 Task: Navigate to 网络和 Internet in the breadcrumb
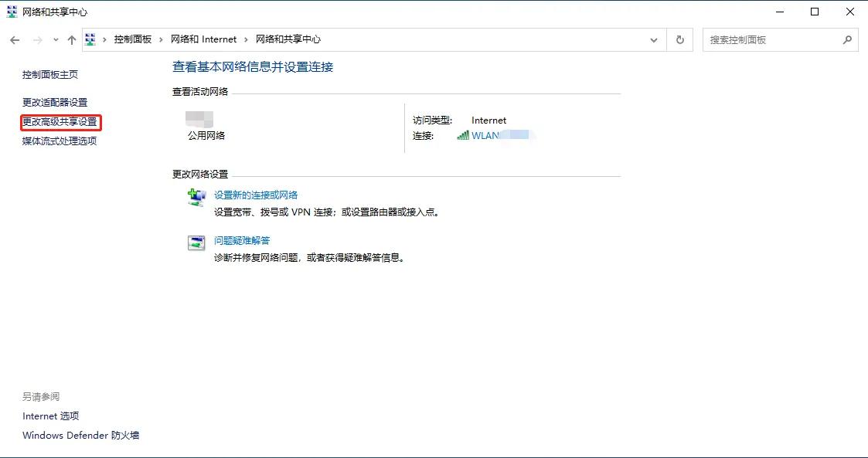coord(203,39)
